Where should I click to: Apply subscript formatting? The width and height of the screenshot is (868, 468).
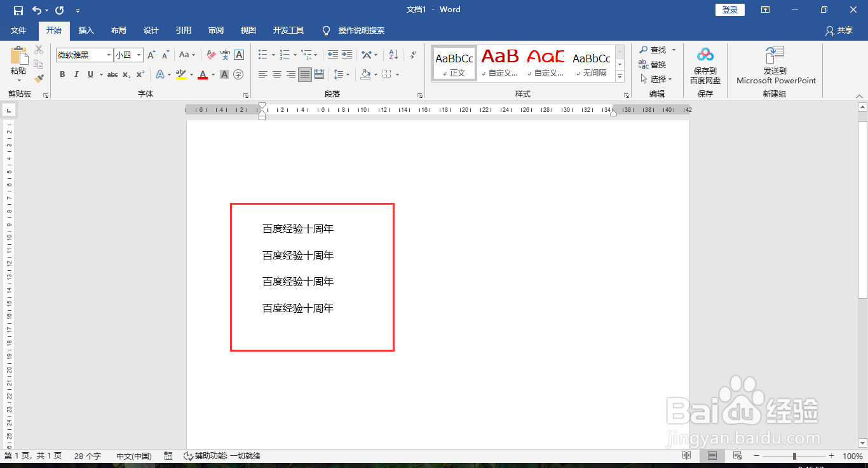click(x=126, y=74)
